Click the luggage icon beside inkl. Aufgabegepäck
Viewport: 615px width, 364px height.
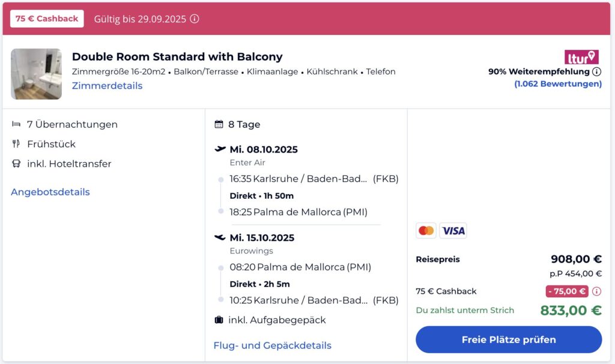[x=219, y=320]
